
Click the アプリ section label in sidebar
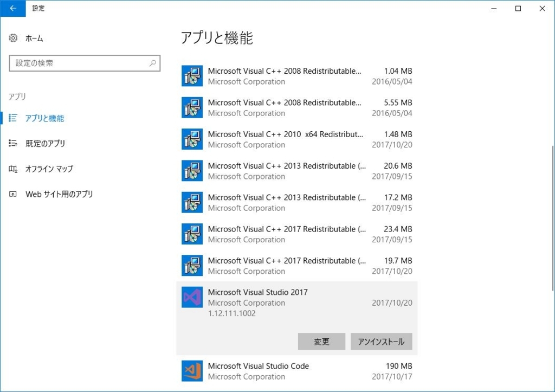[17, 97]
